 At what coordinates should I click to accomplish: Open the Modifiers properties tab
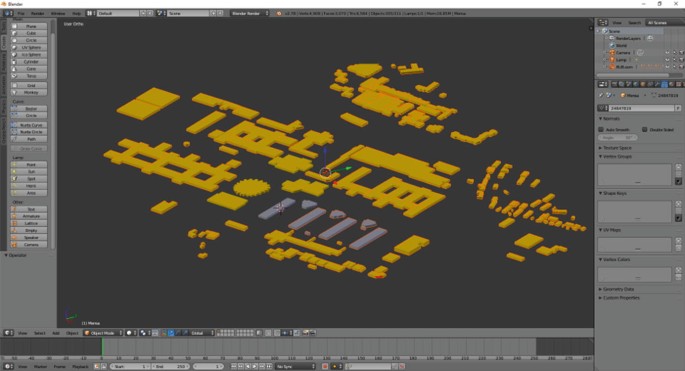pyautogui.click(x=657, y=84)
